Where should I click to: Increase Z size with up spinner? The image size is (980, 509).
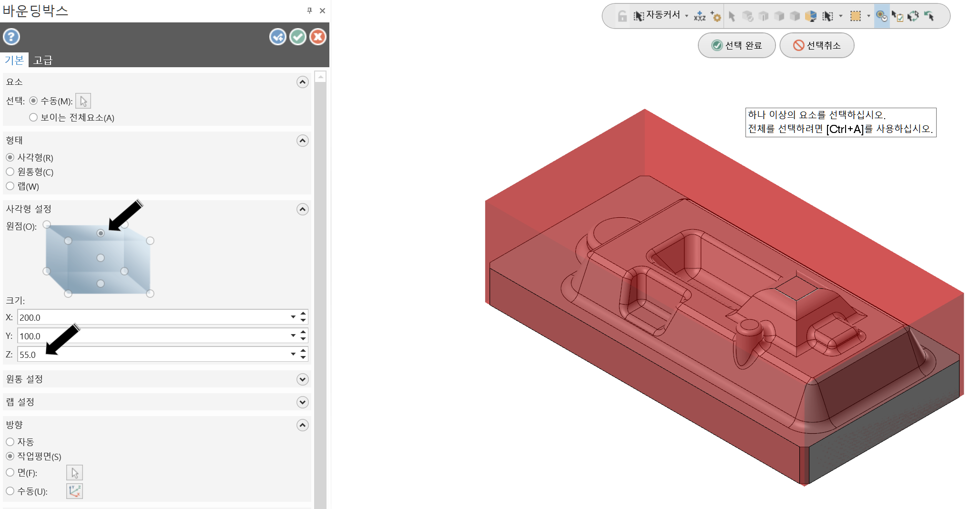tap(303, 351)
